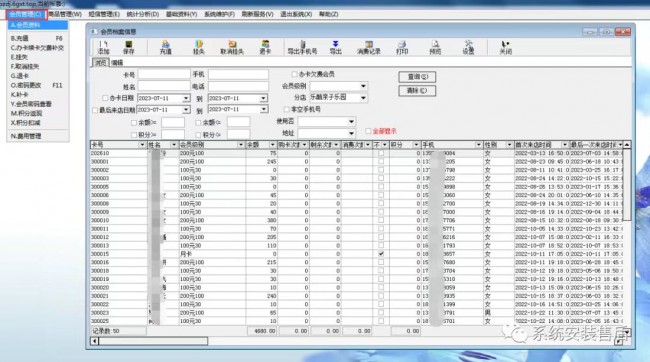Click the 查询 query button
This screenshot has height=362, width=650.
coord(417,77)
